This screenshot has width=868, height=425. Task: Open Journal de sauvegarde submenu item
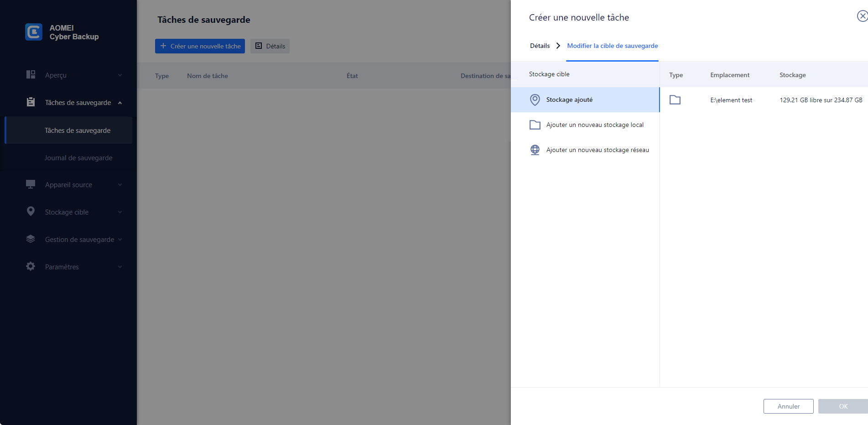click(x=78, y=158)
